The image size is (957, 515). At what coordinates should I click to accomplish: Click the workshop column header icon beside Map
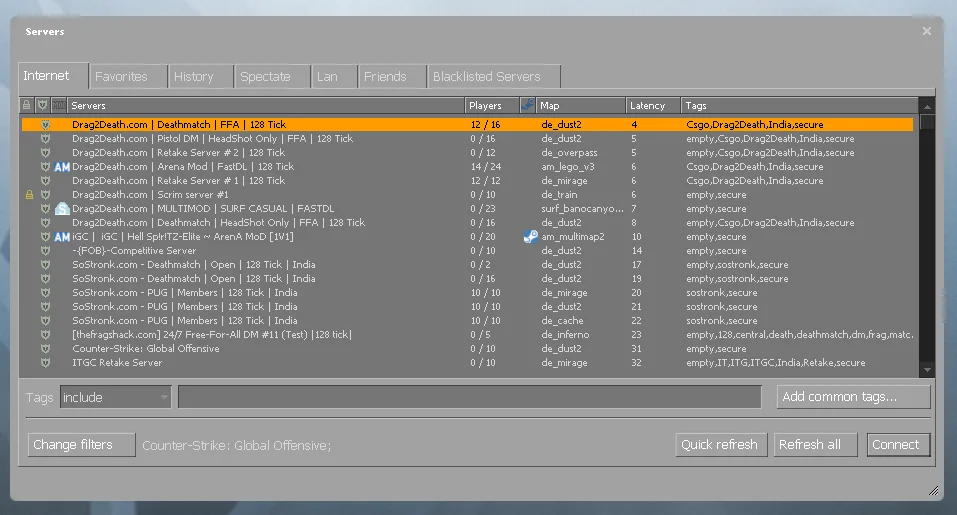tap(527, 105)
